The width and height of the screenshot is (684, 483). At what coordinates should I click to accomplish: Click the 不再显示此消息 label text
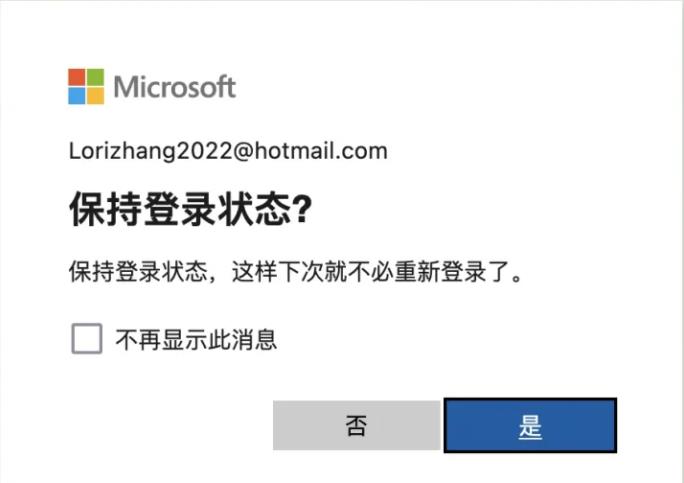tap(196, 339)
